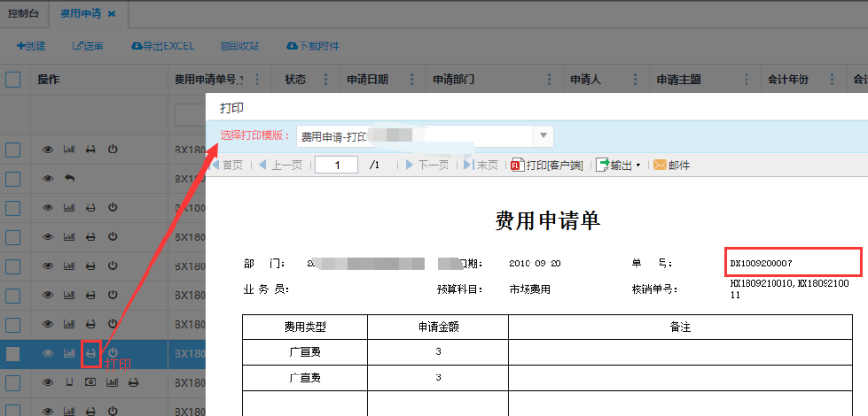Open the 状态 column options menu
Screen dimensions: 868x416
click(324, 80)
